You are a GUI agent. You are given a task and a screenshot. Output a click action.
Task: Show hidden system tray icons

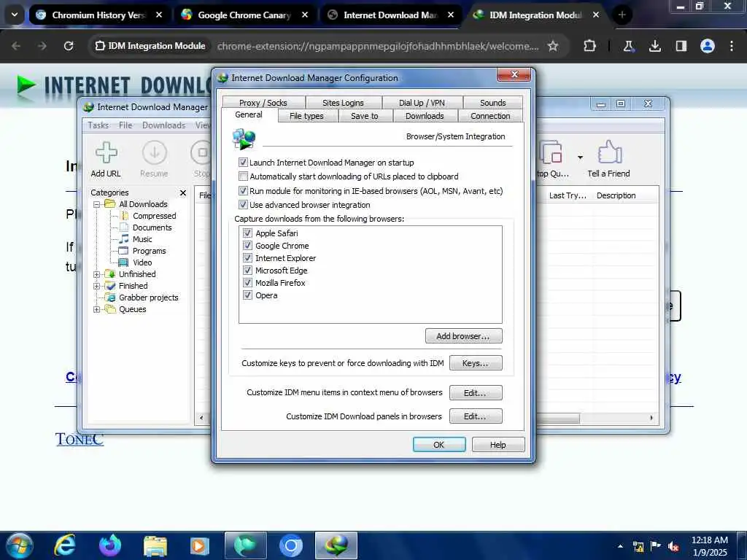tap(620, 546)
